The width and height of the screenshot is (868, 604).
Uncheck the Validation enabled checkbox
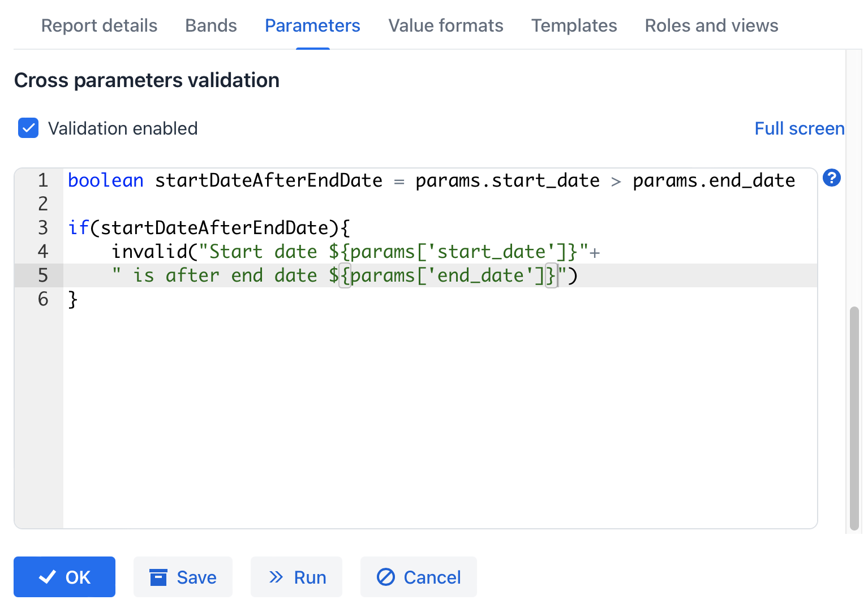(28, 128)
